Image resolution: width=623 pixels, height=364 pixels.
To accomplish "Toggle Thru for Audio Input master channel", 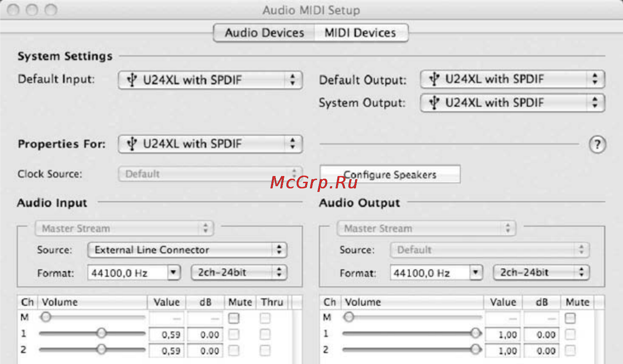I will point(265,318).
